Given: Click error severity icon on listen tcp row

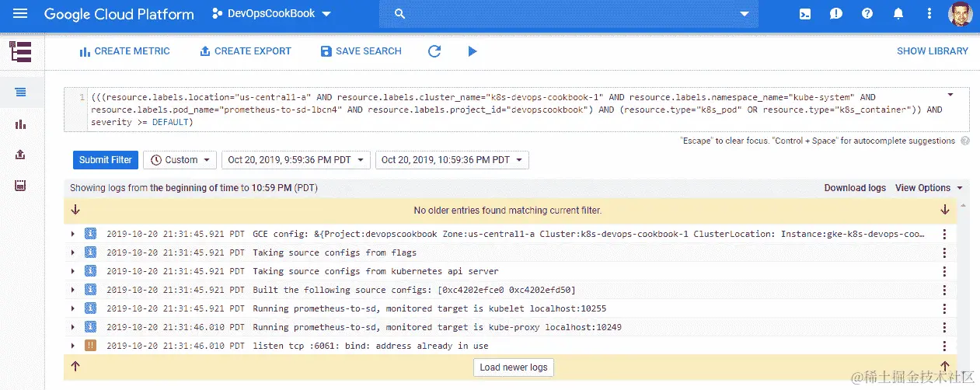Looking at the screenshot, I should [x=90, y=346].
